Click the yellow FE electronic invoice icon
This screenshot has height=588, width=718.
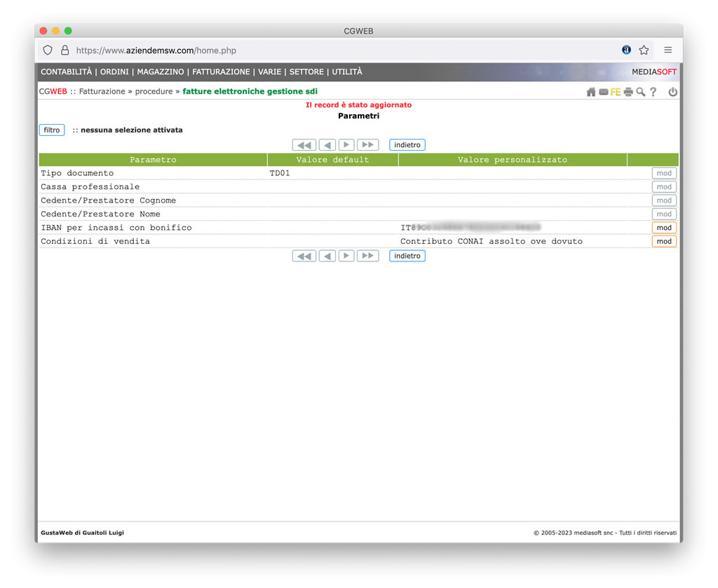point(616,92)
